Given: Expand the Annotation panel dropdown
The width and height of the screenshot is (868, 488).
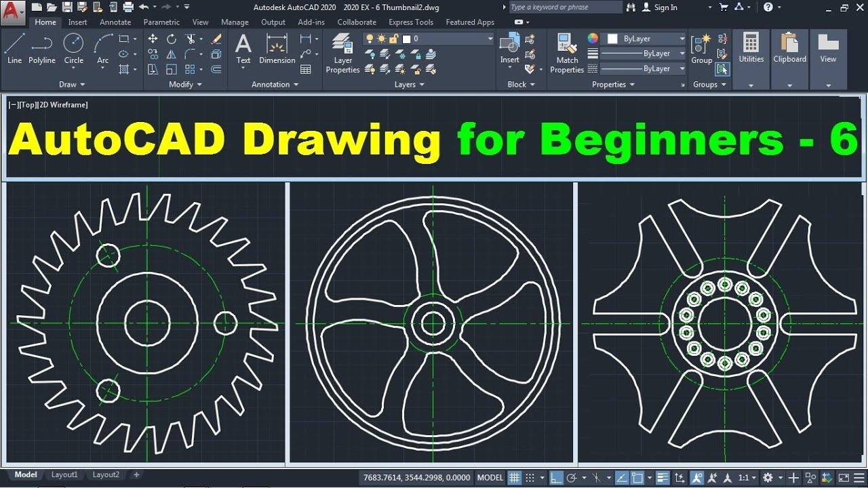Looking at the screenshot, I should [275, 85].
